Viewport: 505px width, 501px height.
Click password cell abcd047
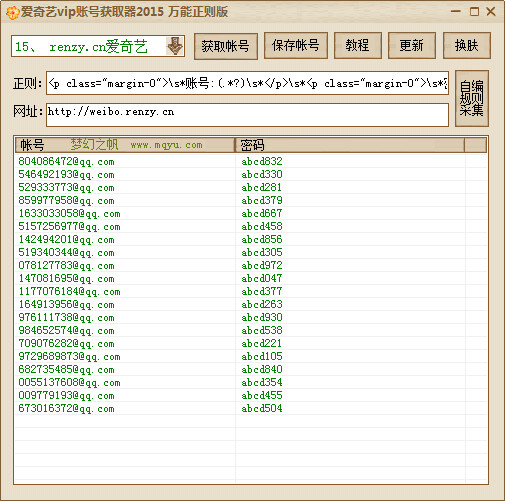pos(262,278)
